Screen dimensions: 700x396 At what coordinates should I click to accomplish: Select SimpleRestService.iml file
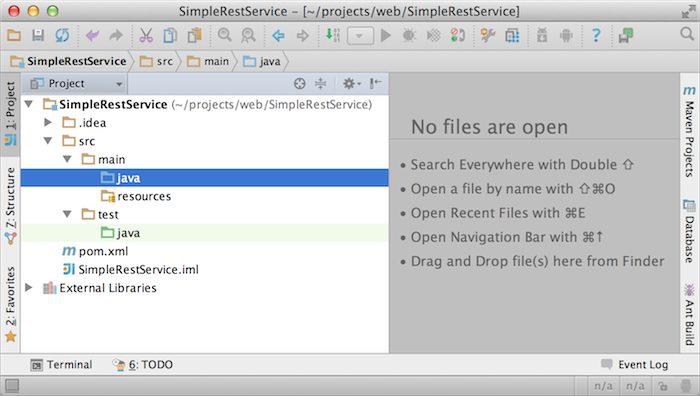(204, 269)
